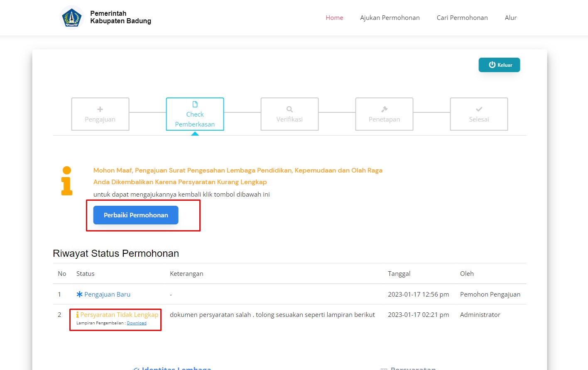Select the Alur navigation item
The width and height of the screenshot is (588, 370).
point(510,18)
